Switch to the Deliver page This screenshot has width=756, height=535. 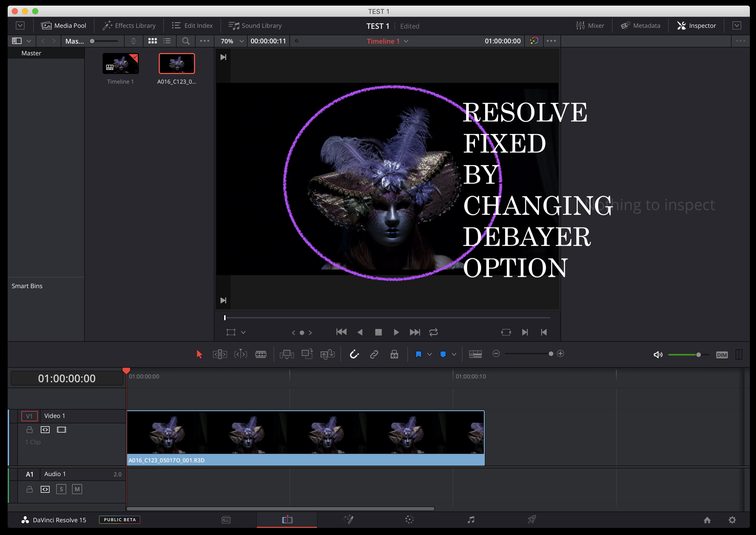click(532, 519)
